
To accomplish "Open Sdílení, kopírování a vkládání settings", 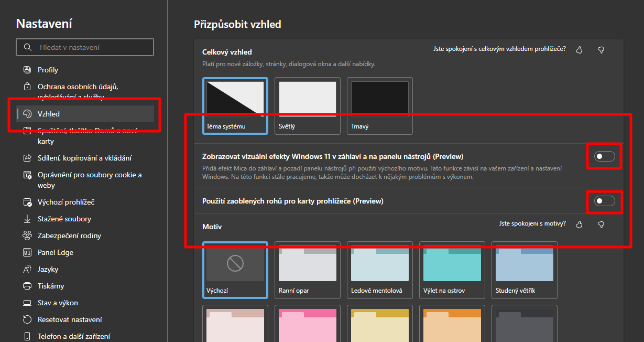I will [85, 158].
